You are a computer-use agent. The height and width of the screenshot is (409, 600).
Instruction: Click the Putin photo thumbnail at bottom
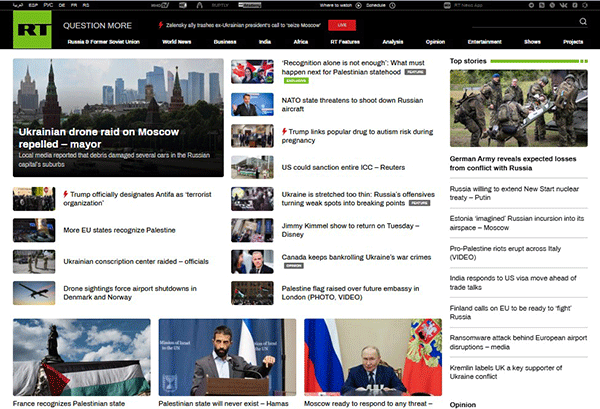coord(373,357)
